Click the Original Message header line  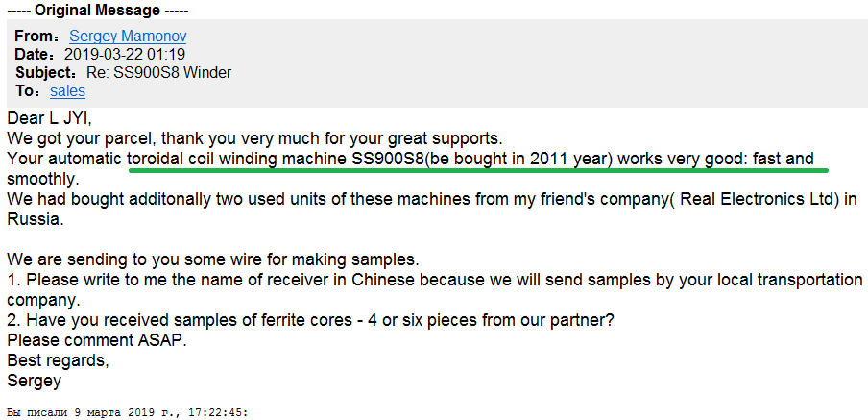pyautogui.click(x=97, y=10)
